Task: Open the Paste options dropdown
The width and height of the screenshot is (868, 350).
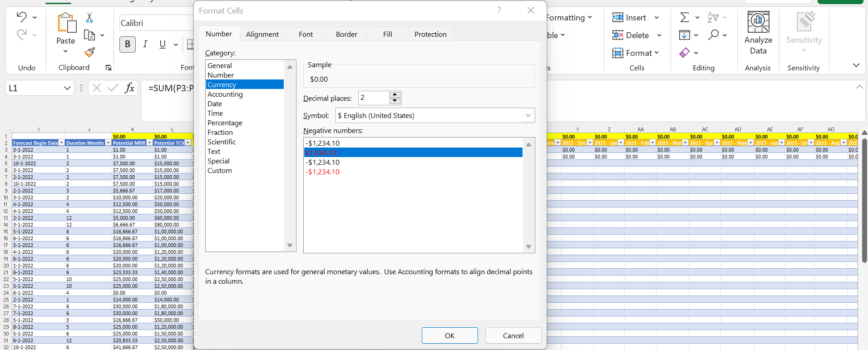Action: 66,51
